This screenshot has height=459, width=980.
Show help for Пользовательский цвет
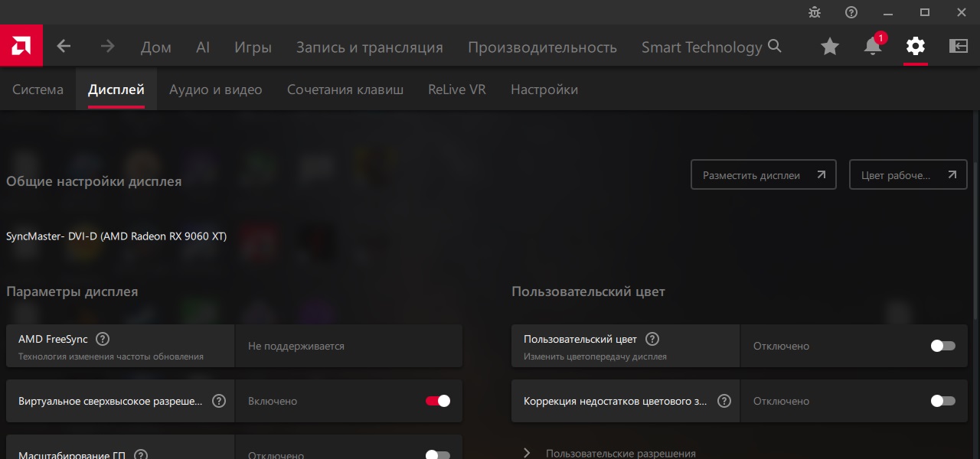[652, 339]
